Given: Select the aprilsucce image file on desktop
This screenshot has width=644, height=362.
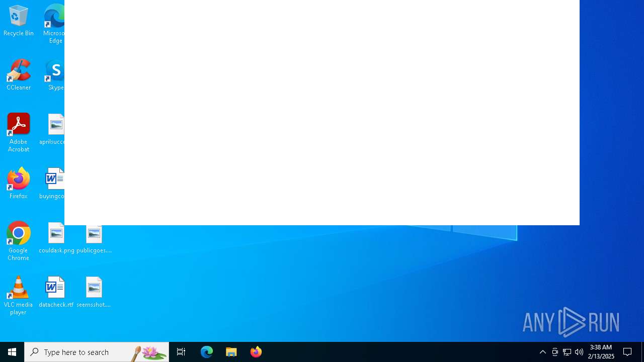Looking at the screenshot, I should [x=52, y=129].
